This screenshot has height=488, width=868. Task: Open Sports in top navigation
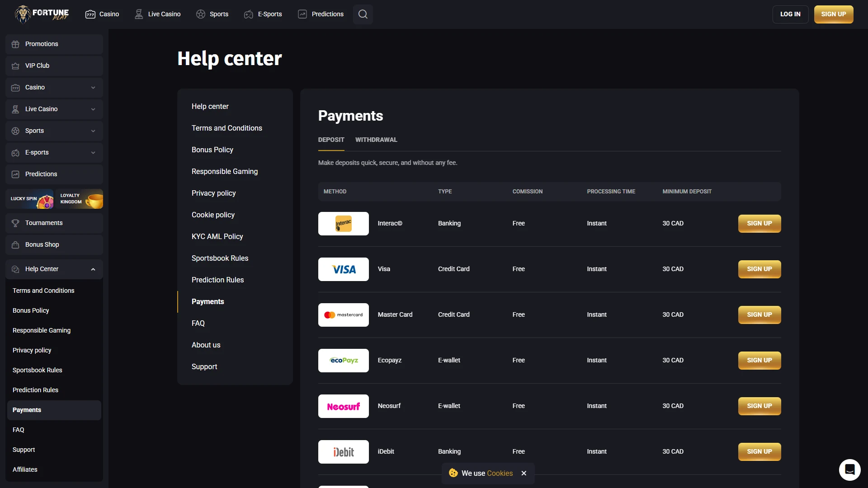pos(212,14)
